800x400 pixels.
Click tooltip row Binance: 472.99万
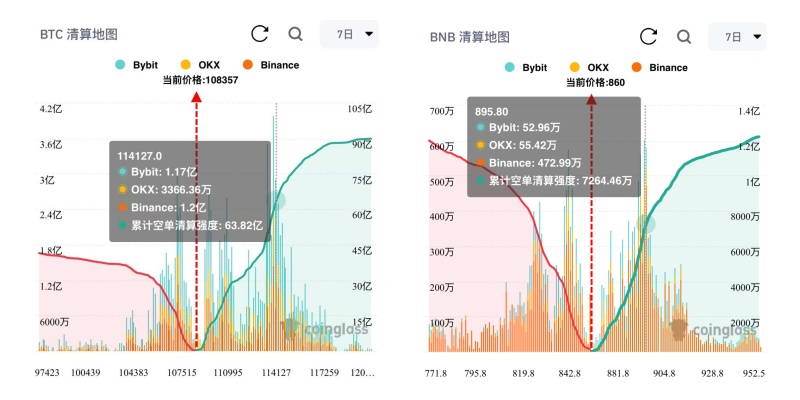pos(528,163)
